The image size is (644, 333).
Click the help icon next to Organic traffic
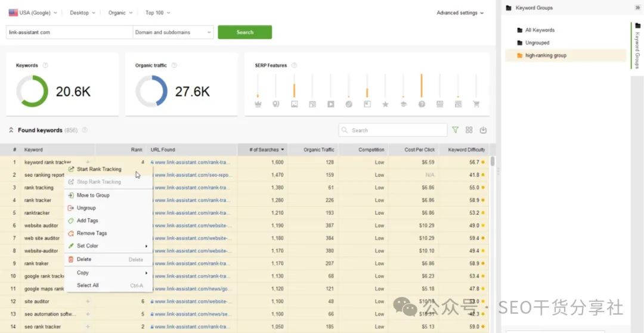click(x=174, y=65)
